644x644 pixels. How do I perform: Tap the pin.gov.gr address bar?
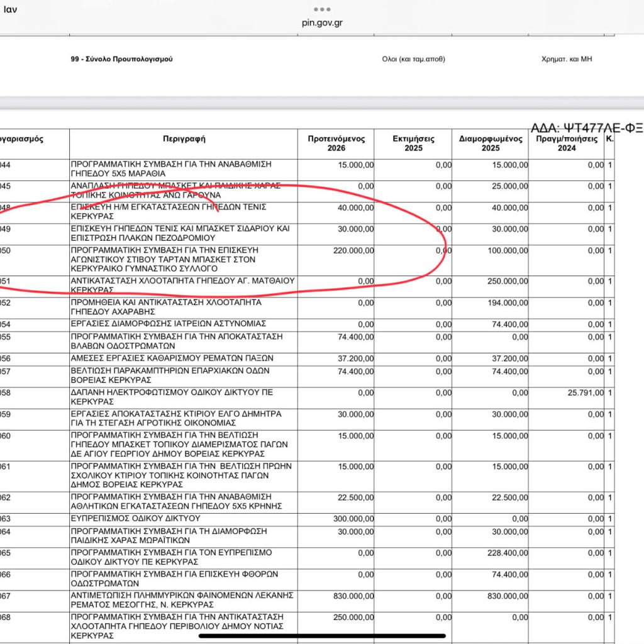(322, 23)
